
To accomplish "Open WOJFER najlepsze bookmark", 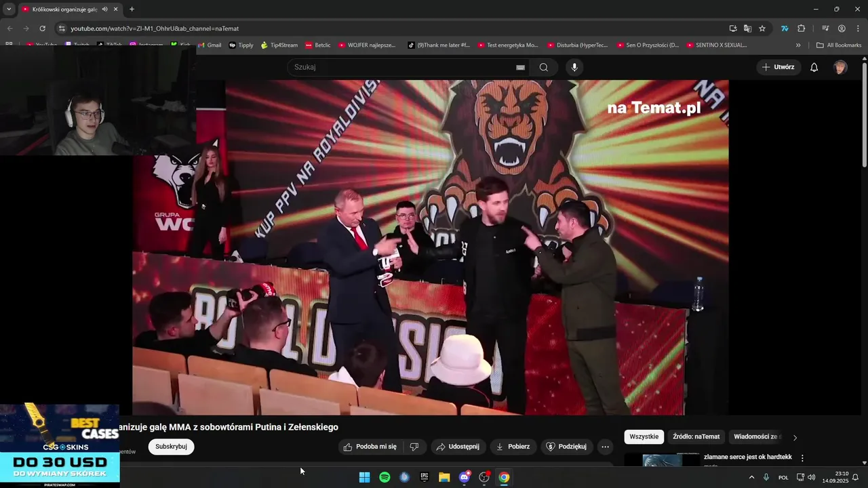I will click(366, 45).
